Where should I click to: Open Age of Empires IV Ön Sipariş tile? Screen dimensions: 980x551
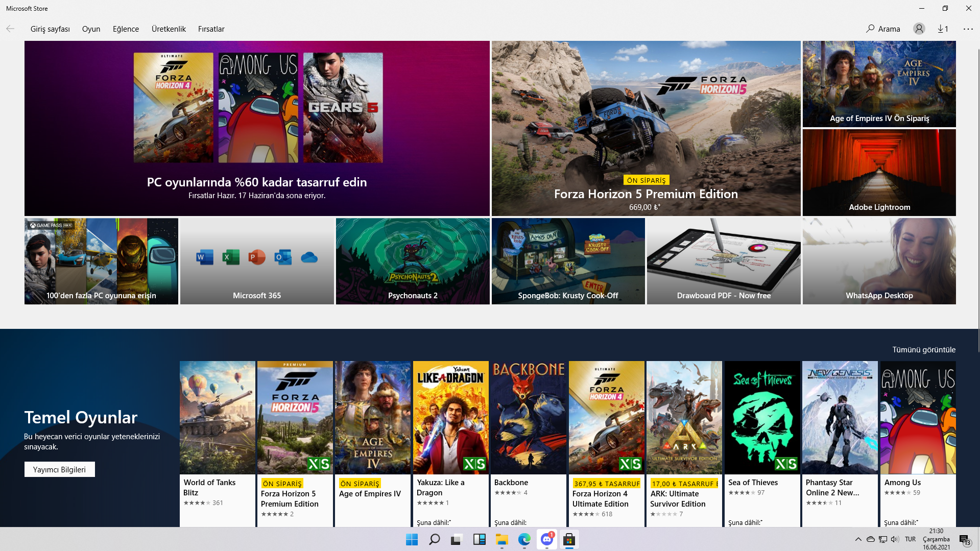879,84
